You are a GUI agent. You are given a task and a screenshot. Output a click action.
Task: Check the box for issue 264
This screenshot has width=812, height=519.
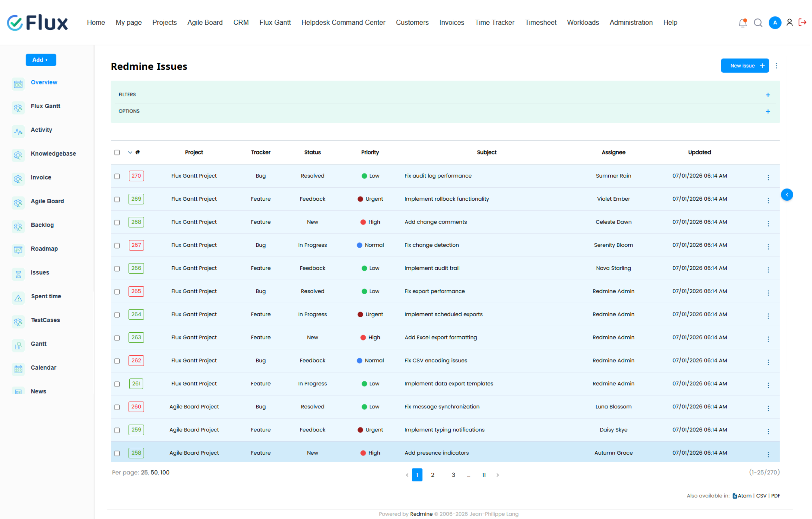[x=117, y=315]
